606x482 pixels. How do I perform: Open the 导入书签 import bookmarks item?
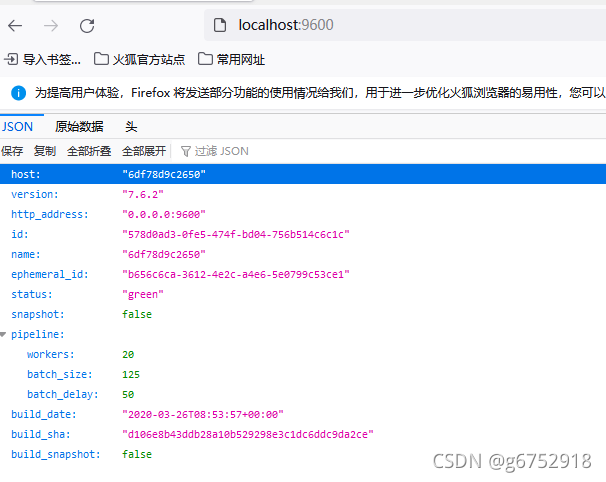[x=43, y=60]
